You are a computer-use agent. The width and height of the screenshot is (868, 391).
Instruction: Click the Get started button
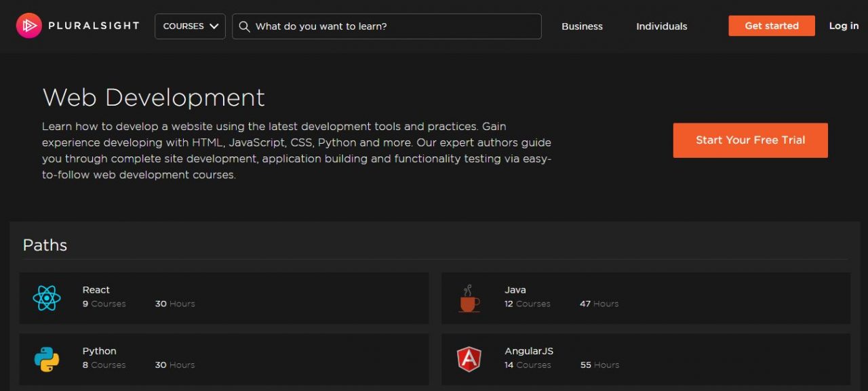coord(772,26)
